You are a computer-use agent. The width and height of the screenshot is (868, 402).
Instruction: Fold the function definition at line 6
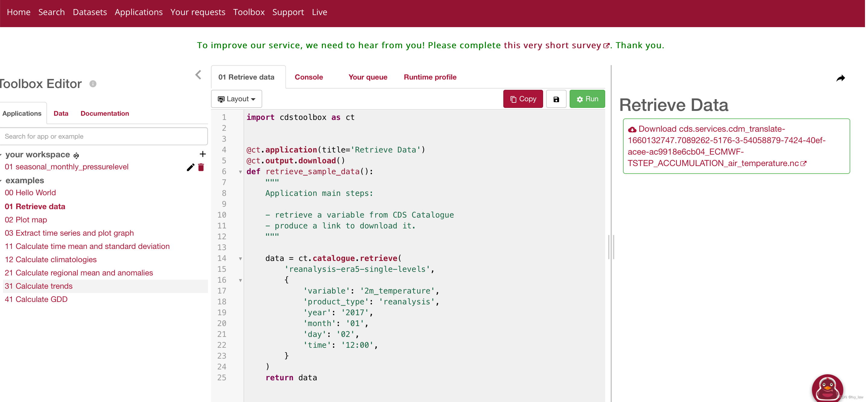241,172
